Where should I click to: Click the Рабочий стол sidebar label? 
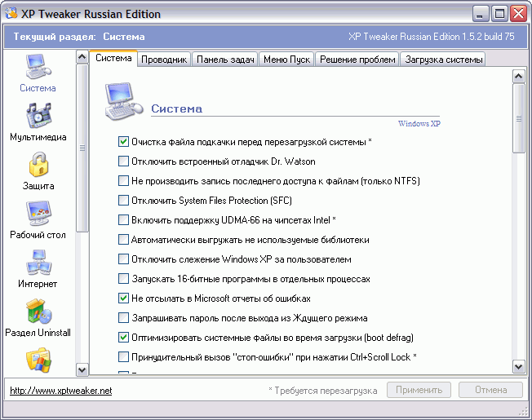pyautogui.click(x=38, y=235)
